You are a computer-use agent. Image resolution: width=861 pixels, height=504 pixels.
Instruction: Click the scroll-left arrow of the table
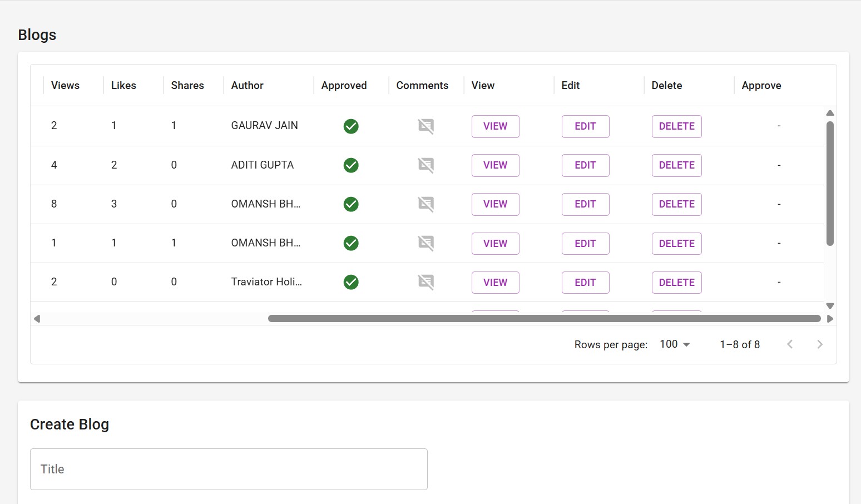tap(37, 319)
